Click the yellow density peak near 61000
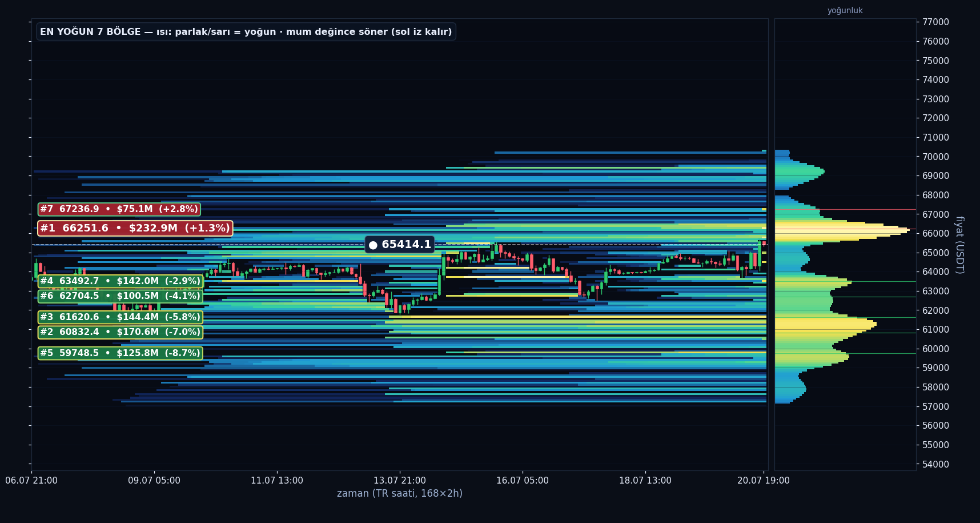 click(x=826, y=325)
